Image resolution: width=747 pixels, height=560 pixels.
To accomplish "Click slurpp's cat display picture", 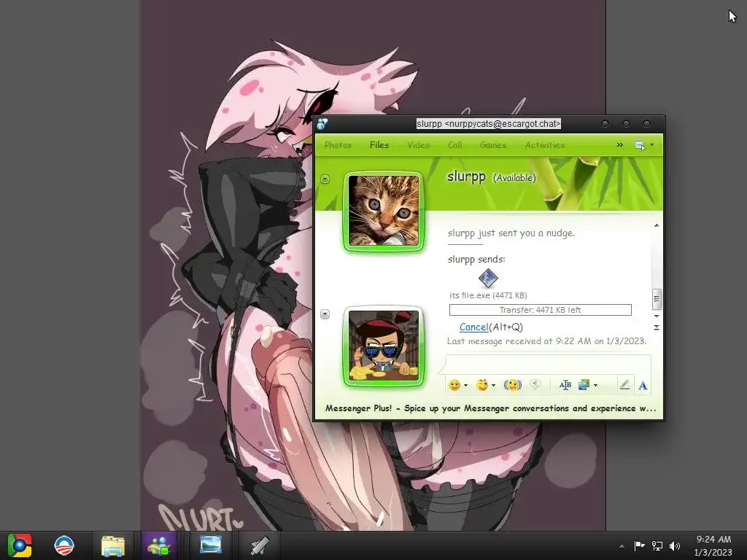I will click(x=384, y=211).
